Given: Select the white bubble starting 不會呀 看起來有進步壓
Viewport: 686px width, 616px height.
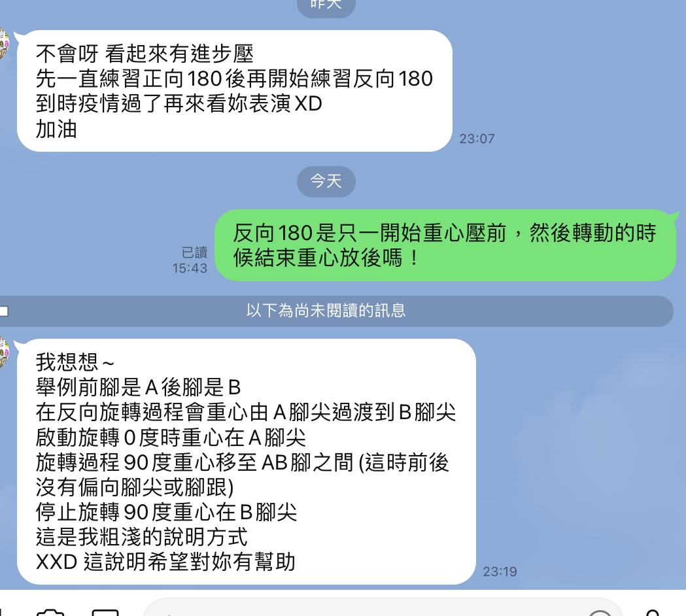Looking at the screenshot, I should 235,91.
